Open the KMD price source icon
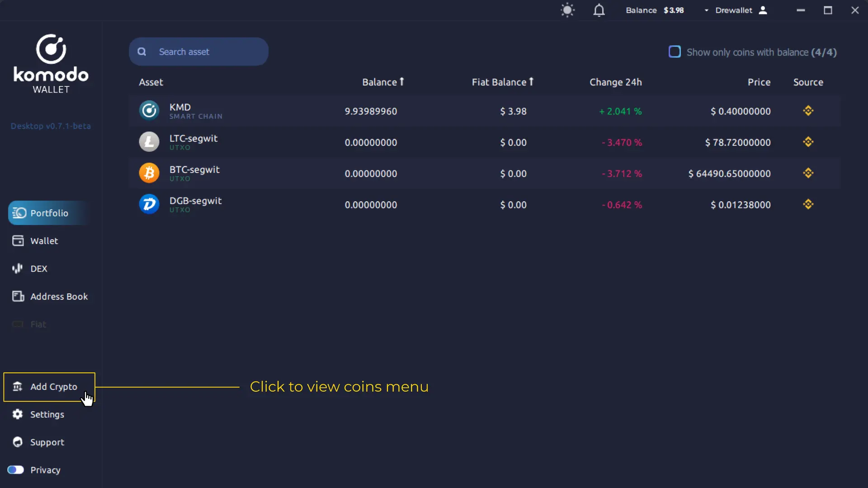Image resolution: width=868 pixels, height=488 pixels. [808, 111]
